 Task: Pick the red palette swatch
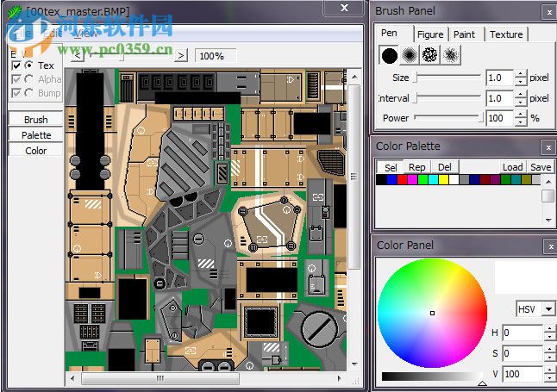(402, 180)
